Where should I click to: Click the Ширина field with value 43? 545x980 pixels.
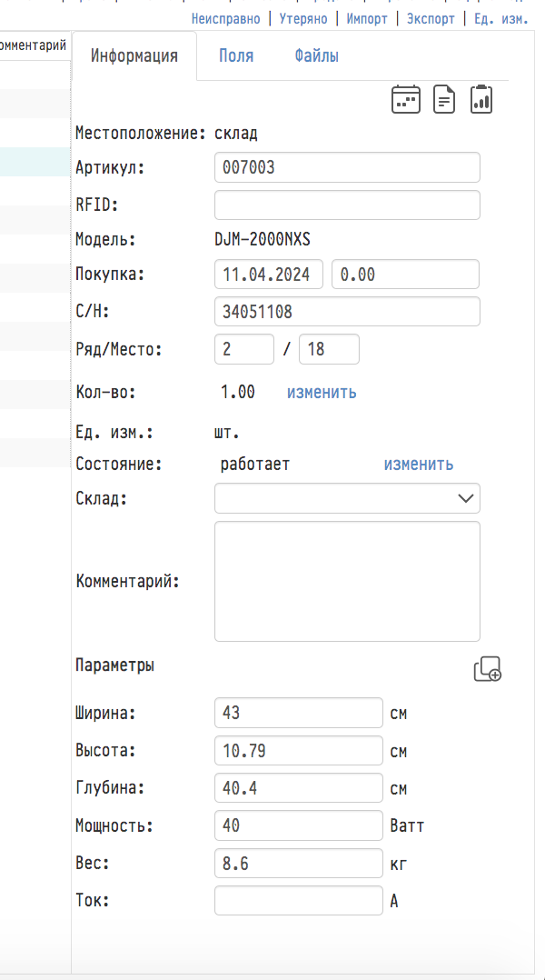(299, 713)
